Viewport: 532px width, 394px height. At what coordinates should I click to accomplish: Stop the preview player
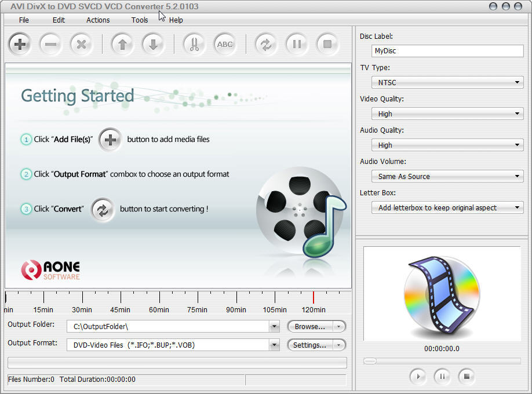(x=467, y=377)
